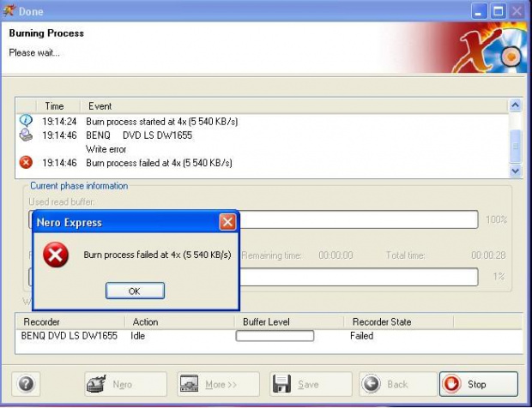This screenshot has height=408, width=532.
Task: Select the blue info icon log entry
Action: [26, 121]
